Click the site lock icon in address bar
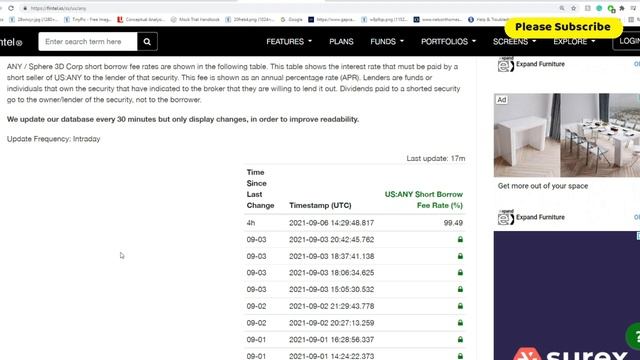Image resolution: width=640 pixels, height=360 pixels. (x=25, y=8)
